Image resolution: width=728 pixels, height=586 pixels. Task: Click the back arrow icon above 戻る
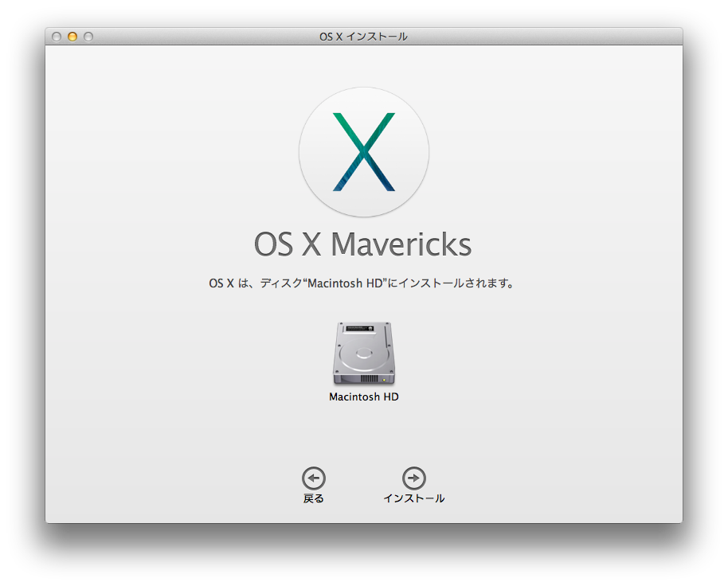coord(314,478)
